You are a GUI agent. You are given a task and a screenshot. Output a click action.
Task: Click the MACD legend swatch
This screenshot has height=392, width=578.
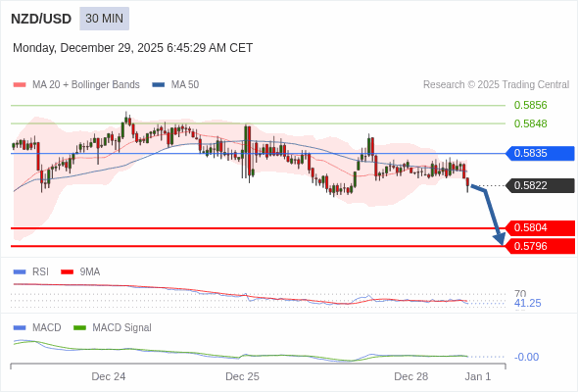20,328
